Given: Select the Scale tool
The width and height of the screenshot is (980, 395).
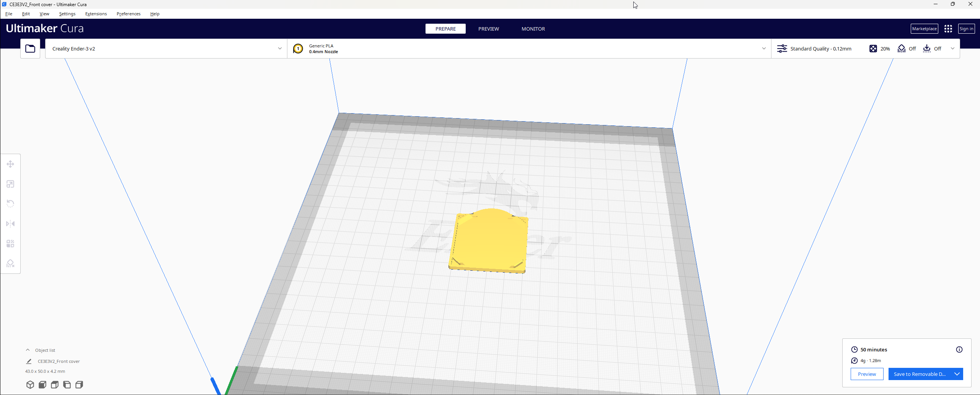Looking at the screenshot, I should (10, 184).
